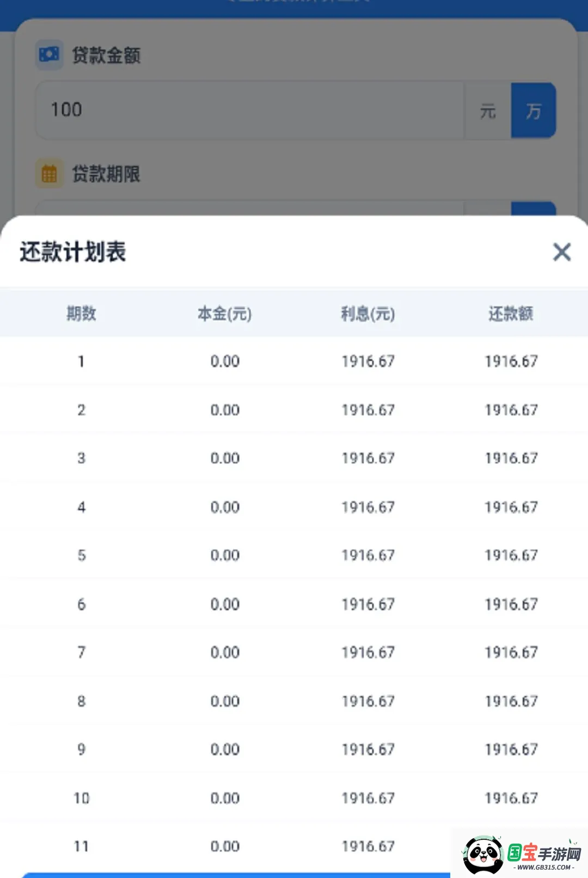Click interest 1916.67 in period 10 row
This screenshot has width=588, height=878.
[368, 799]
